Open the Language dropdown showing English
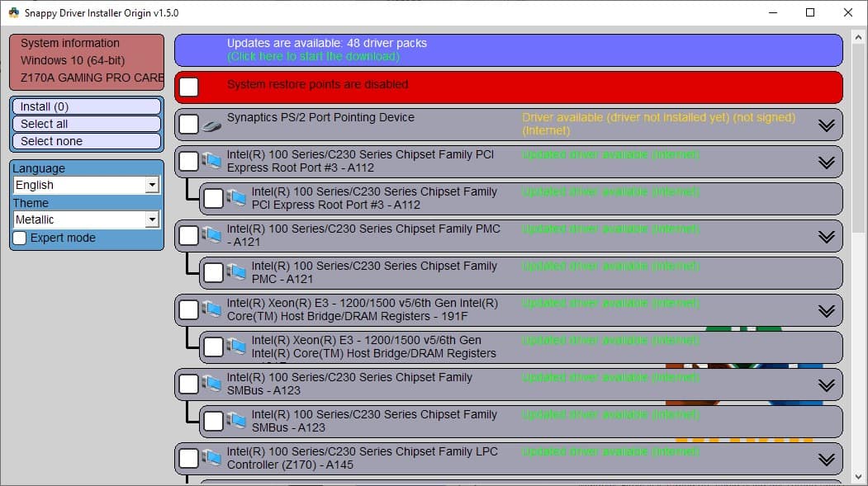The height and width of the screenshot is (486, 868). click(87, 185)
